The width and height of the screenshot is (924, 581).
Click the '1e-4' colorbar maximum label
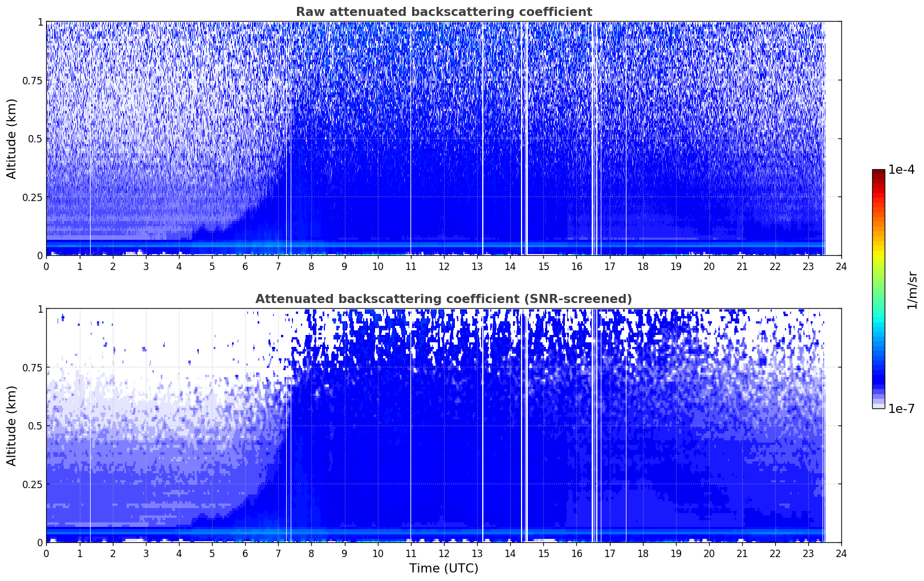(x=901, y=170)
